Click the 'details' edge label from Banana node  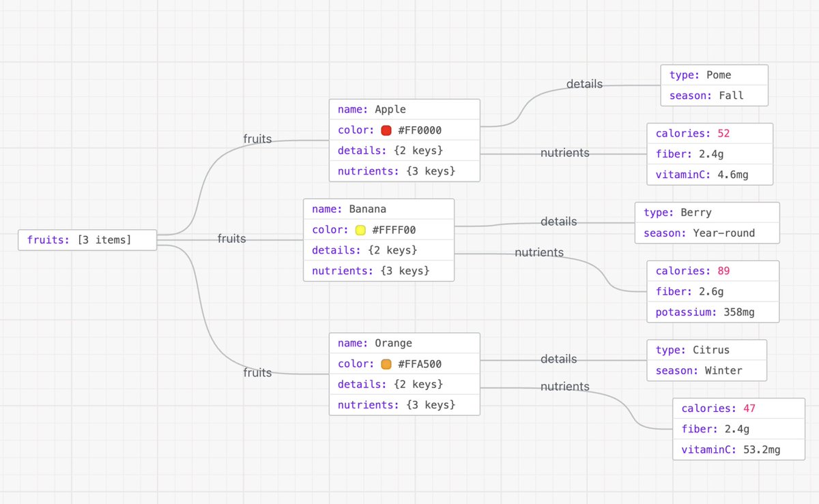point(559,222)
